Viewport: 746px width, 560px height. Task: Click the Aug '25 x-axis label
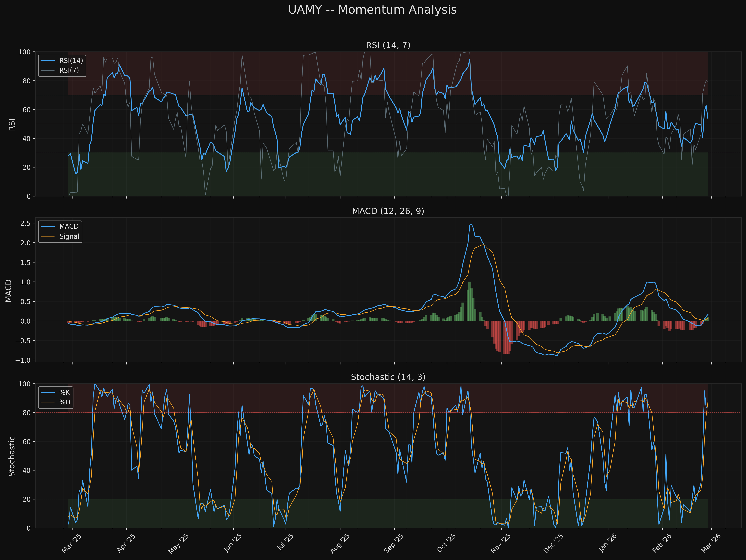pyautogui.click(x=340, y=543)
